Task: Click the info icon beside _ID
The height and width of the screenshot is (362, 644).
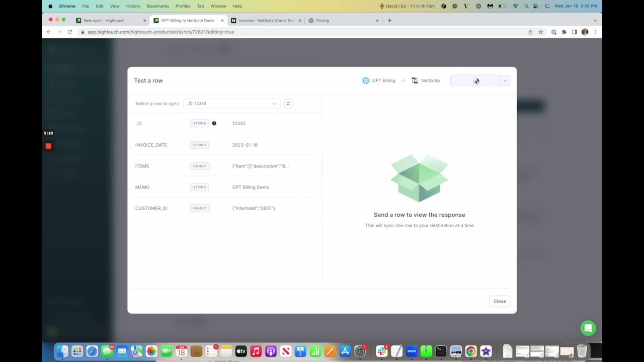Action: click(214, 123)
